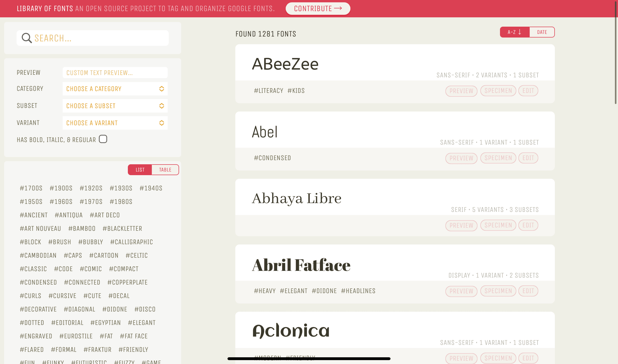Click the EDIT button for ABeeZee
This screenshot has width=618, height=364.
point(528,91)
